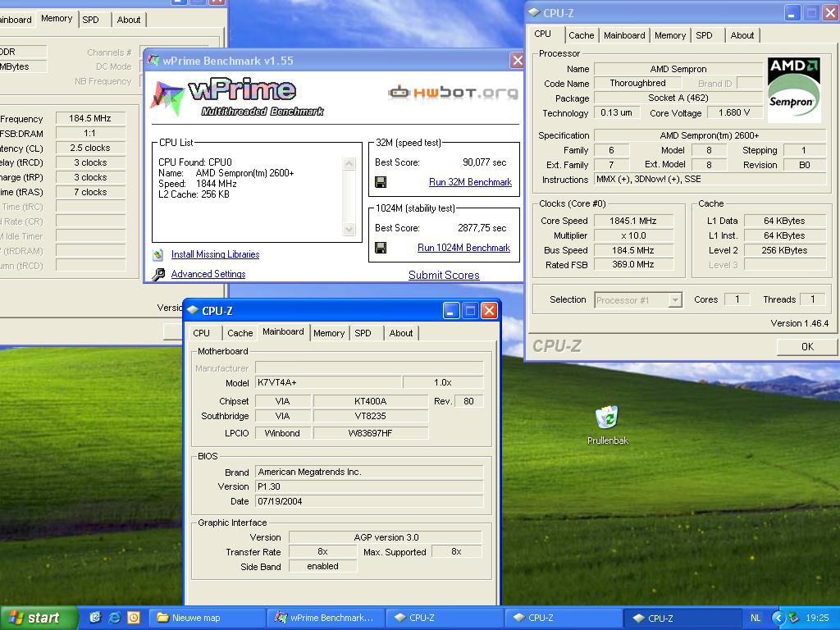Open Cache tab in Mainboard CPU-Z window
The height and width of the screenshot is (630, 840).
point(240,333)
